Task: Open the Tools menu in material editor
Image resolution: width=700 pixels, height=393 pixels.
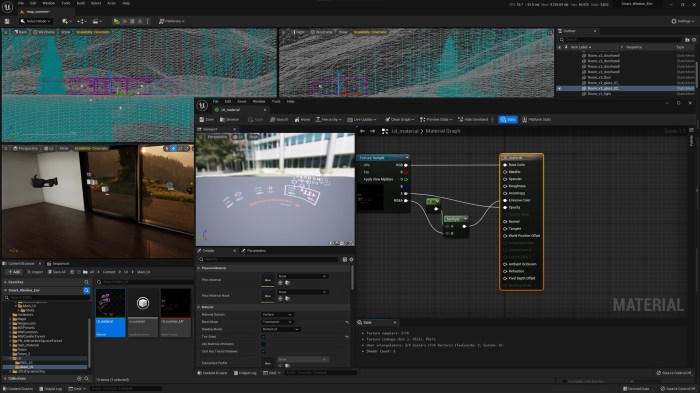Action: [x=276, y=101]
